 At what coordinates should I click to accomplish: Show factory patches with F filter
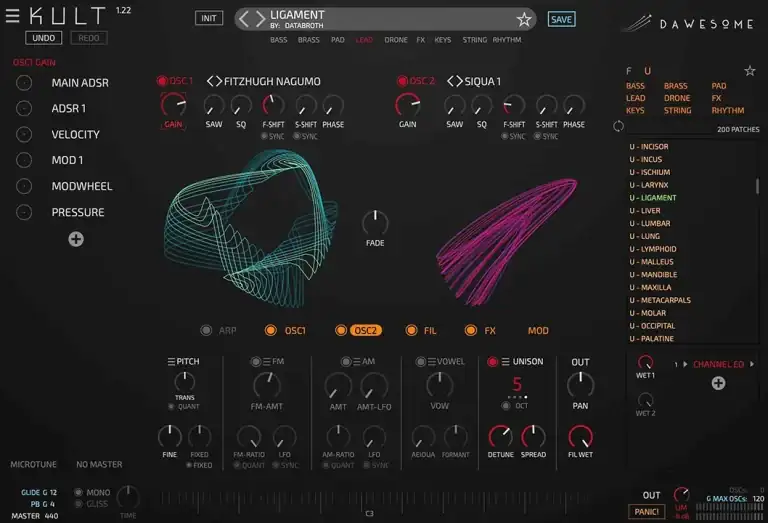[x=628, y=71]
